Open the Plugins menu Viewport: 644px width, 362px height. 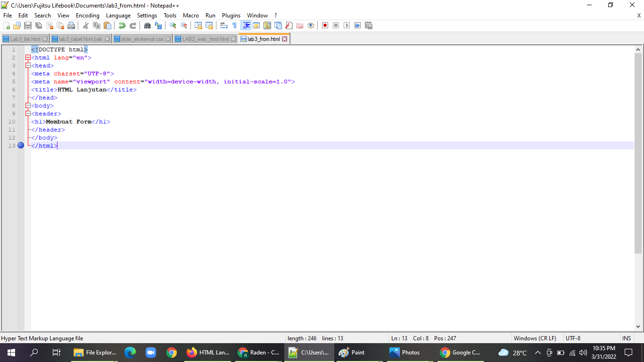tap(231, 16)
